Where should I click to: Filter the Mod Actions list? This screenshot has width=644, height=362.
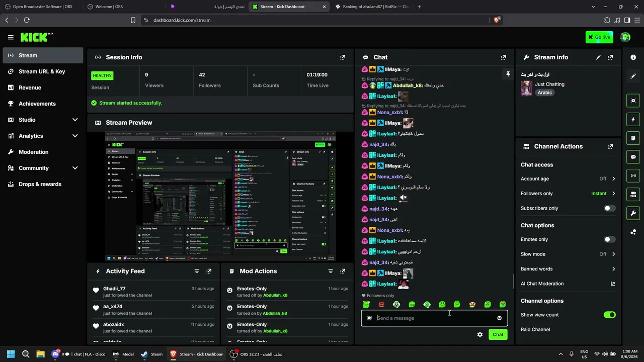coord(331,271)
